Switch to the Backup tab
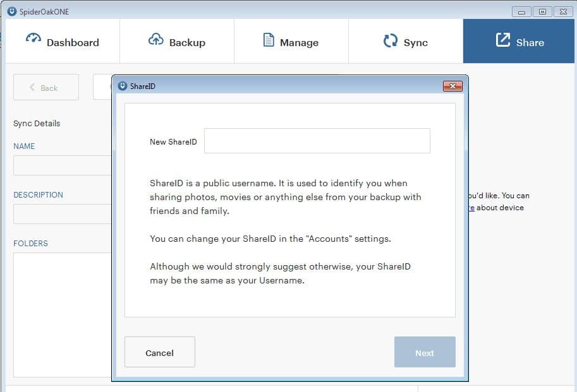 [x=177, y=41]
